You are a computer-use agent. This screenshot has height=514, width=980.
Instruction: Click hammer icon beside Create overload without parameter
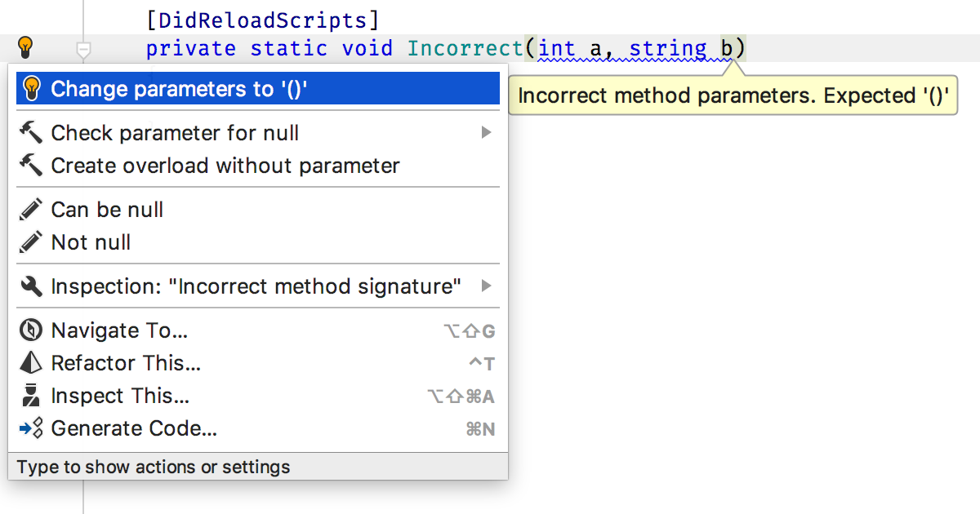31,165
